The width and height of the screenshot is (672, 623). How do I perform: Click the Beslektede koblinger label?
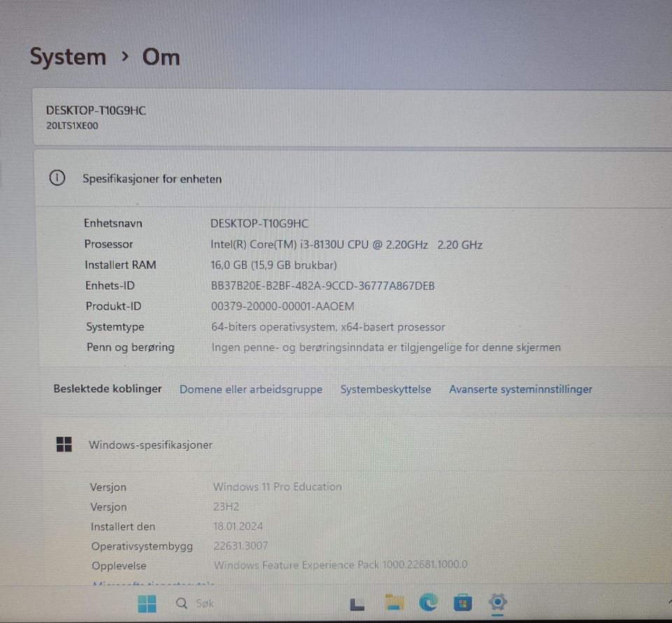108,389
